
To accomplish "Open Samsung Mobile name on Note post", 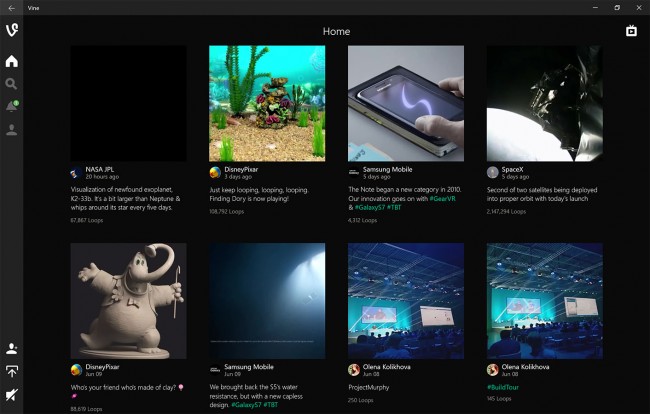I will pos(388,169).
